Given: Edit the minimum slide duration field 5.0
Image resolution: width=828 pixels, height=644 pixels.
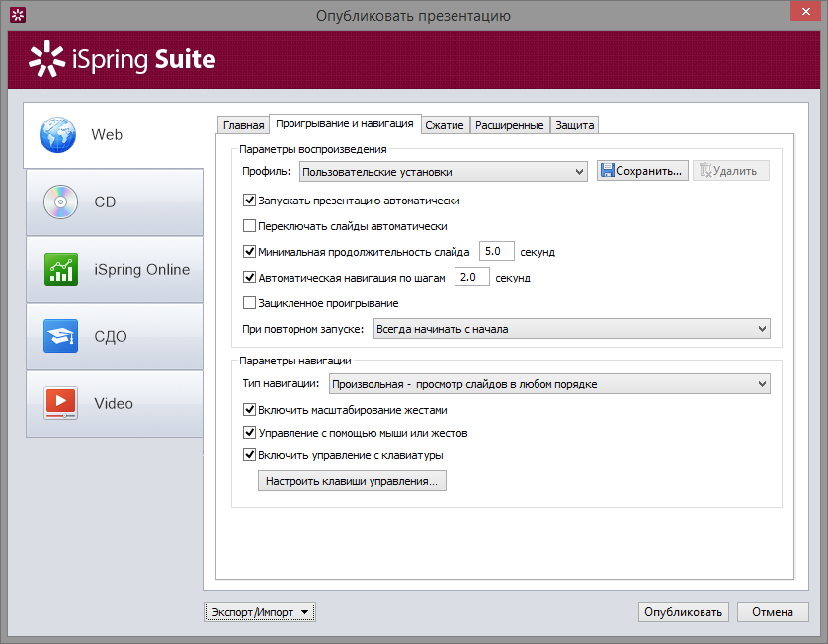Looking at the screenshot, I should point(496,251).
